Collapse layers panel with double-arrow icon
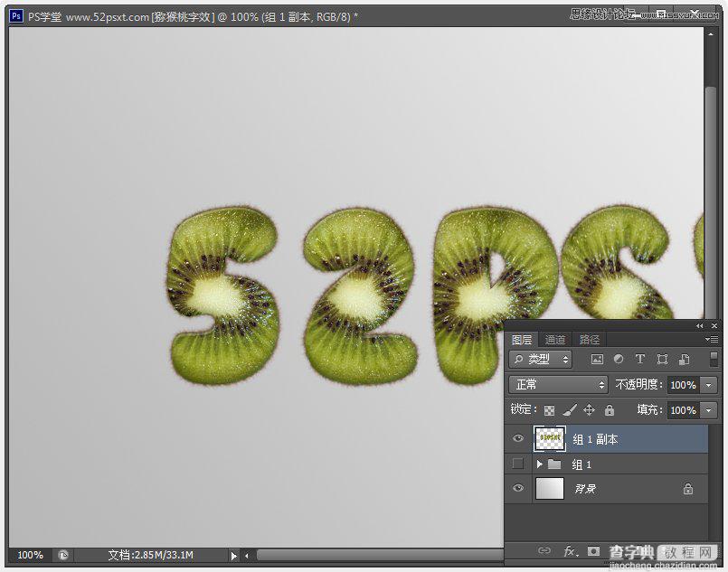Image resolution: width=728 pixels, height=572 pixels. [699, 326]
